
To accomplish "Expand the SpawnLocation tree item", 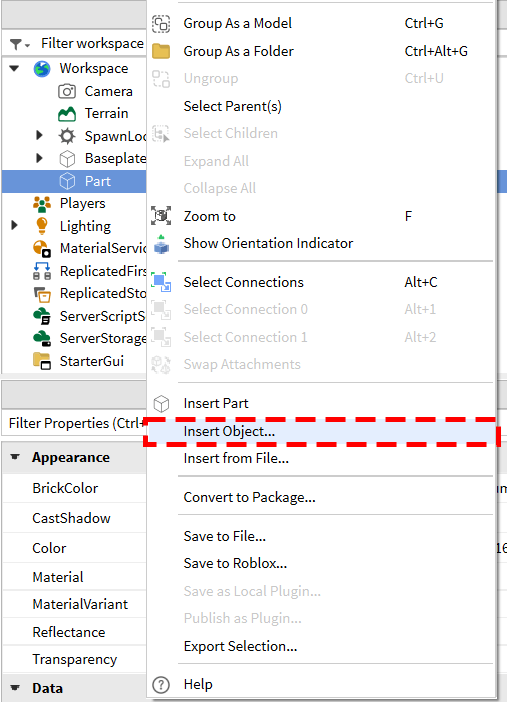I will tap(39, 135).
